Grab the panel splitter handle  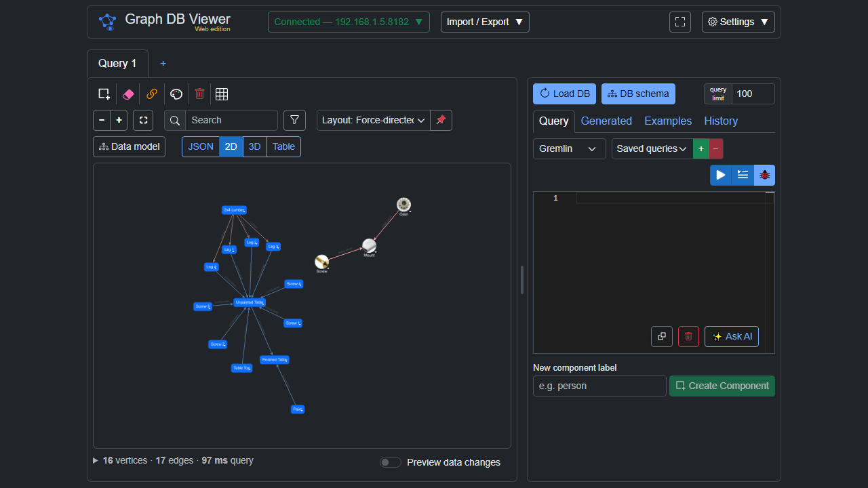pos(522,280)
